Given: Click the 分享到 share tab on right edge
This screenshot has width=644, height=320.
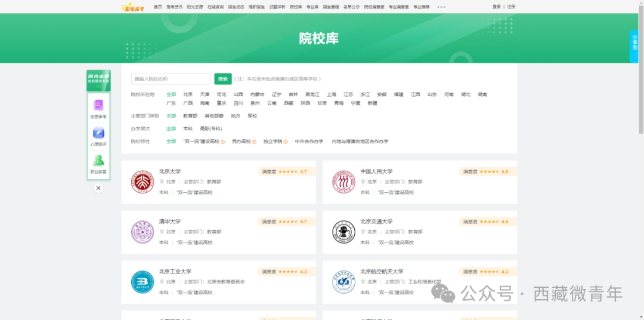Looking at the screenshot, I should tap(635, 47).
